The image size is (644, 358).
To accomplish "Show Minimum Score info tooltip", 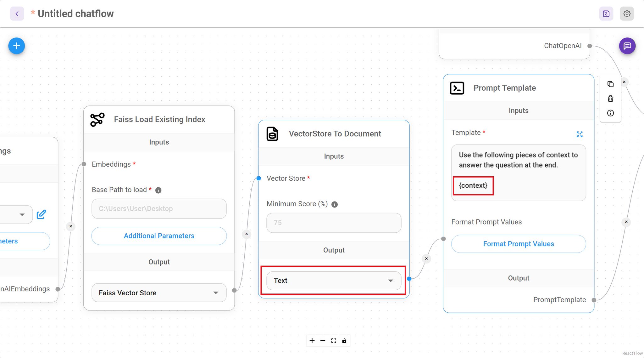I will pos(335,204).
